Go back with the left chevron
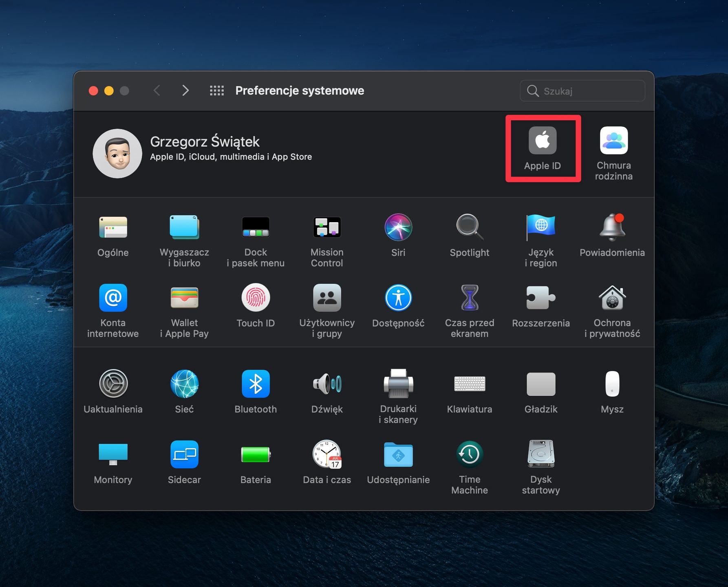 pyautogui.click(x=157, y=90)
